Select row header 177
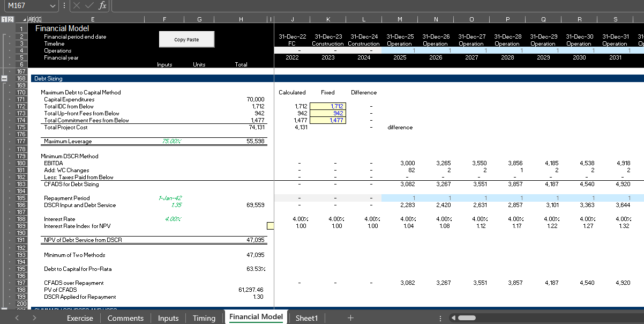This screenshot has width=644, height=324. (x=21, y=141)
